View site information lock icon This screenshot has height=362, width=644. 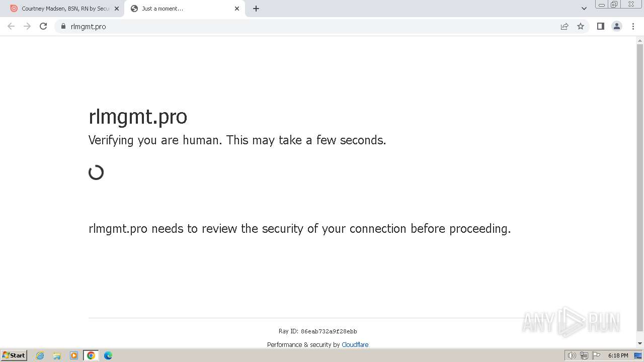pyautogui.click(x=63, y=26)
